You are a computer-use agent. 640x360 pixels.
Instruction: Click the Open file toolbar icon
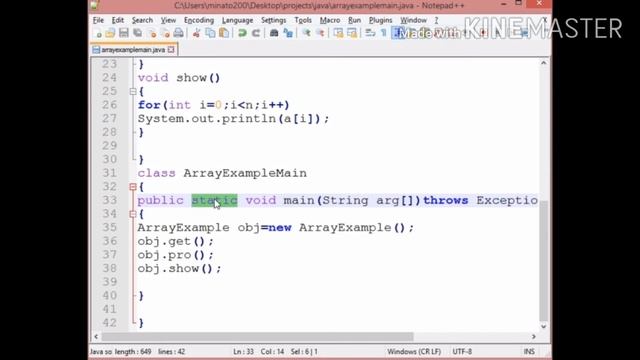coord(110,33)
